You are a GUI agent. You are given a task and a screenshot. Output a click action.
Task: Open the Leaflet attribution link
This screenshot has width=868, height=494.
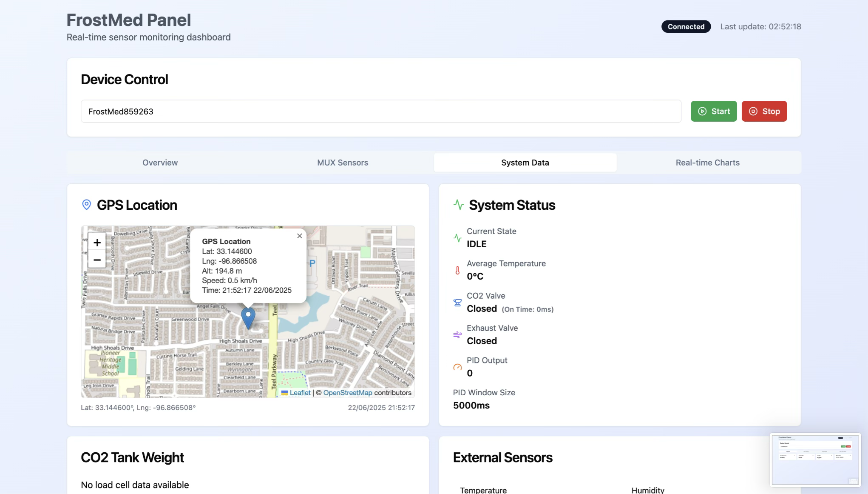300,393
